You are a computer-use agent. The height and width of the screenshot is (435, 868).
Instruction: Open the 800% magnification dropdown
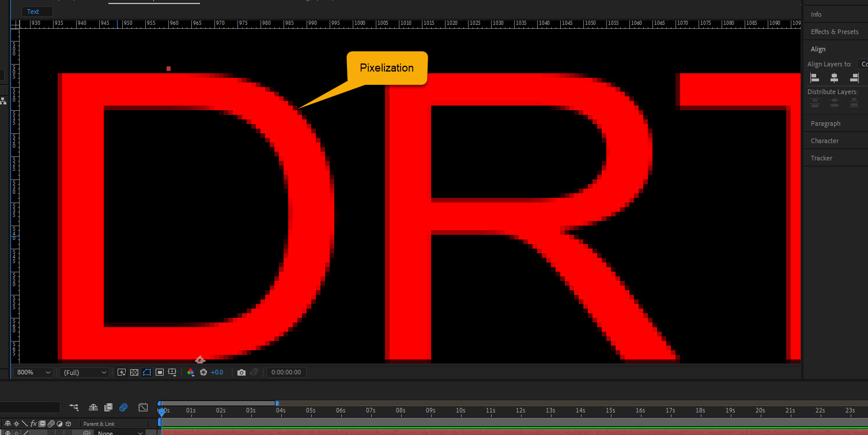[x=33, y=372]
